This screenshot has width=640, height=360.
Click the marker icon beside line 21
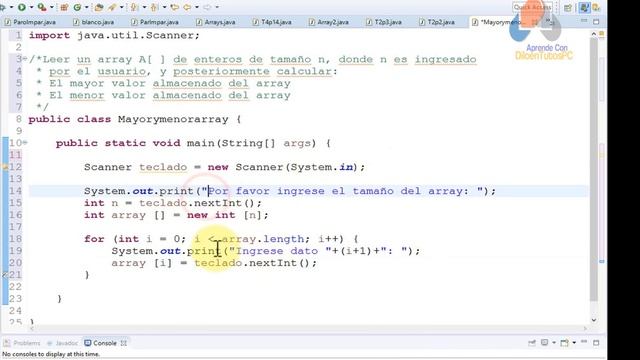point(5,275)
